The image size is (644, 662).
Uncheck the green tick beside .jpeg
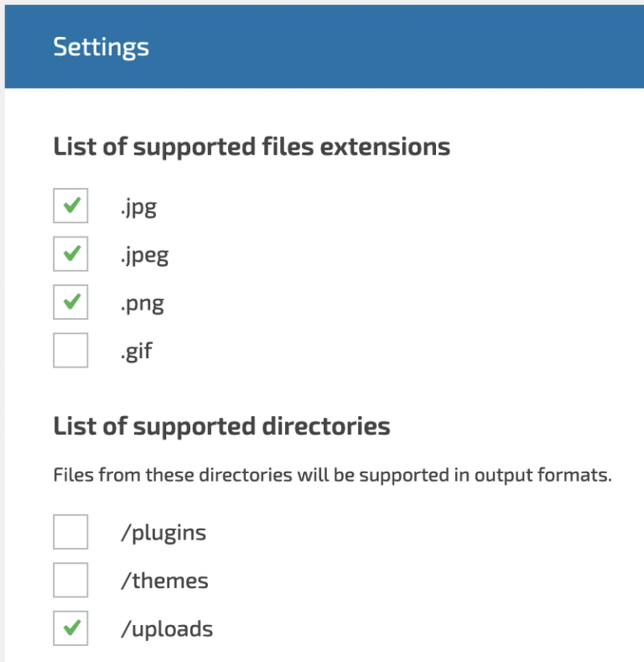(x=70, y=253)
